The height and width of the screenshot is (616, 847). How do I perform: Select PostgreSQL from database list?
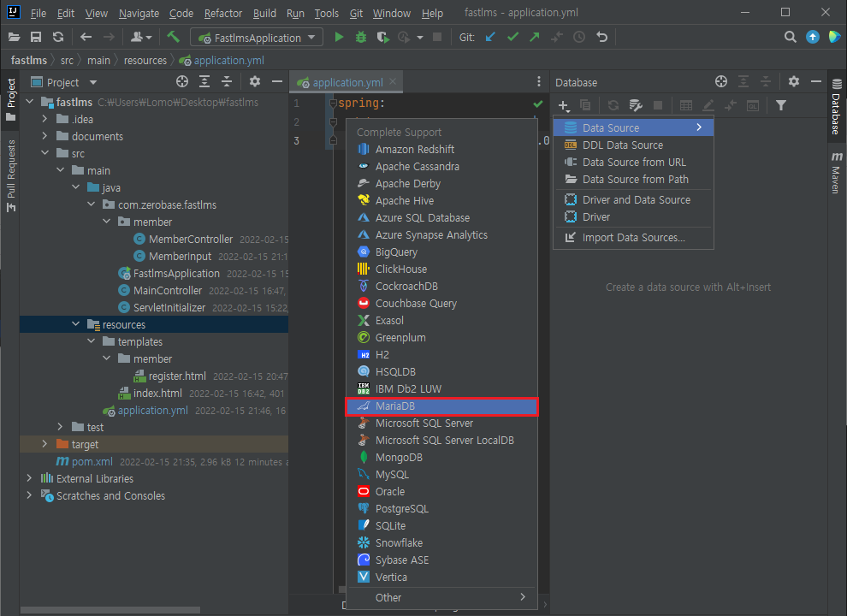(441, 509)
